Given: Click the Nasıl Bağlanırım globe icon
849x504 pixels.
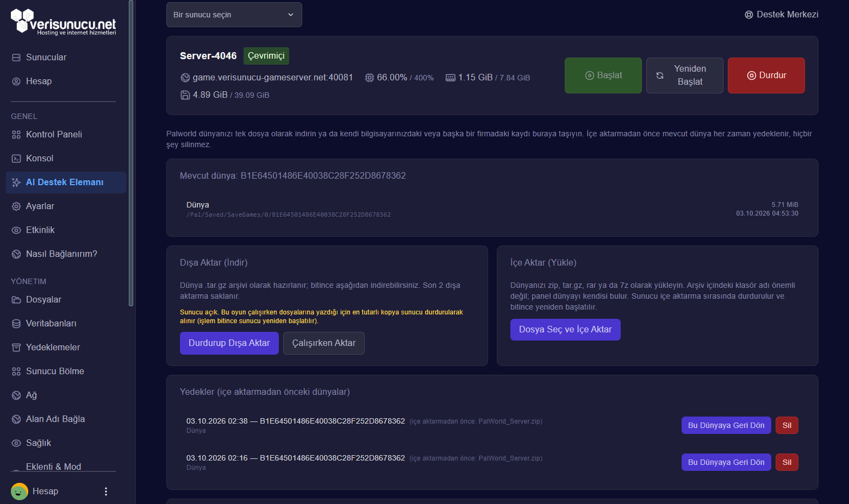Looking at the screenshot, I should coord(16,254).
